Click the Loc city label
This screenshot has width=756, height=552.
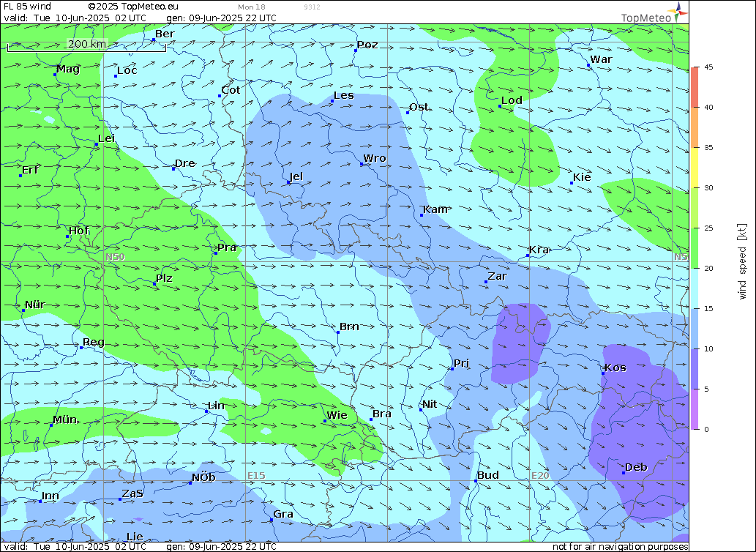[127, 70]
